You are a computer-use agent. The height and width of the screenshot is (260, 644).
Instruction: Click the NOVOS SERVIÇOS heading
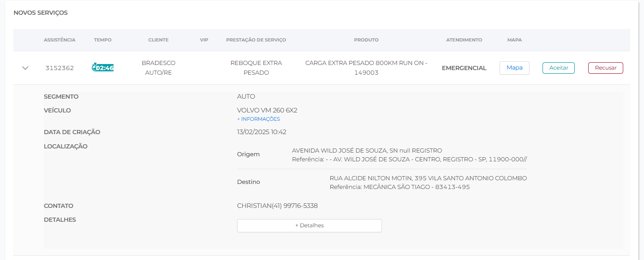(41, 13)
